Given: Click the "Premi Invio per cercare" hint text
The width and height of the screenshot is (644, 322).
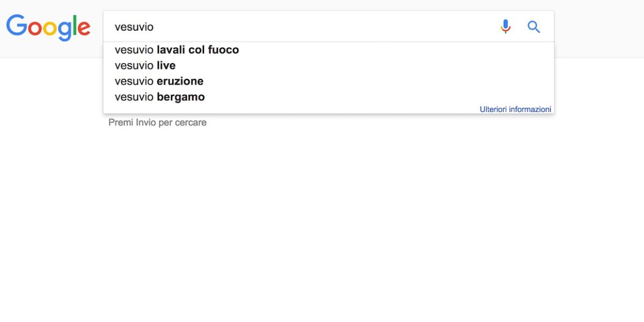Looking at the screenshot, I should click(x=157, y=122).
